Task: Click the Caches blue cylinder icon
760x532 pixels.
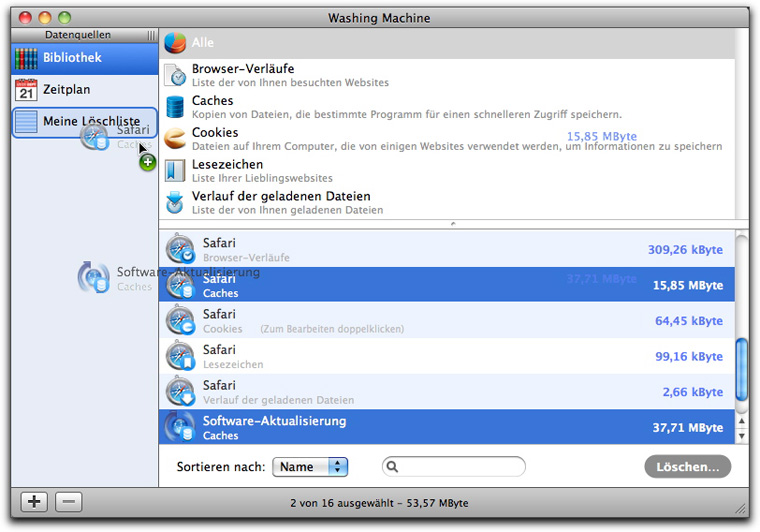Action: (175, 107)
